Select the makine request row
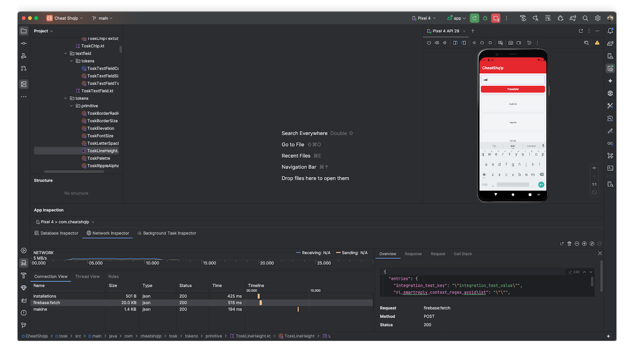The width and height of the screenshot is (634, 364). coord(40,309)
